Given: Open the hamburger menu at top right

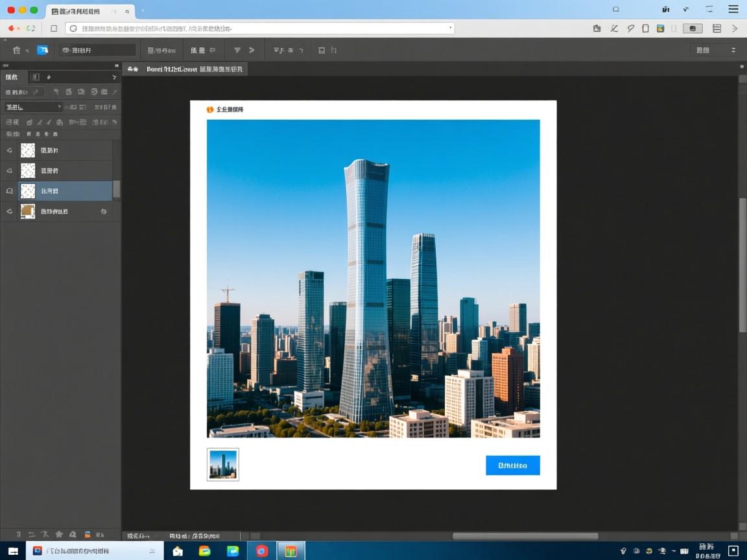Looking at the screenshot, I should coord(733,9).
